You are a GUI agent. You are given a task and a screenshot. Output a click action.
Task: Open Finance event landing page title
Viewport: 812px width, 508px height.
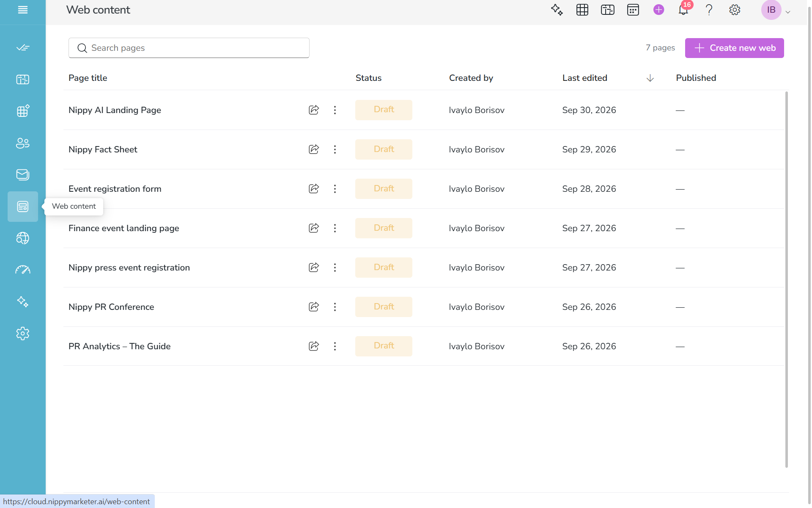[124, 228]
